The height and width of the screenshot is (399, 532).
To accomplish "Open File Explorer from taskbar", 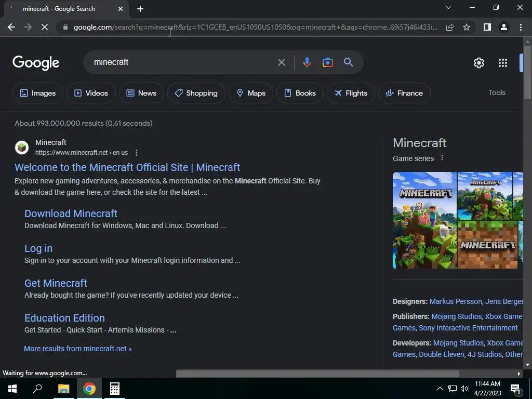I will pyautogui.click(x=63, y=389).
